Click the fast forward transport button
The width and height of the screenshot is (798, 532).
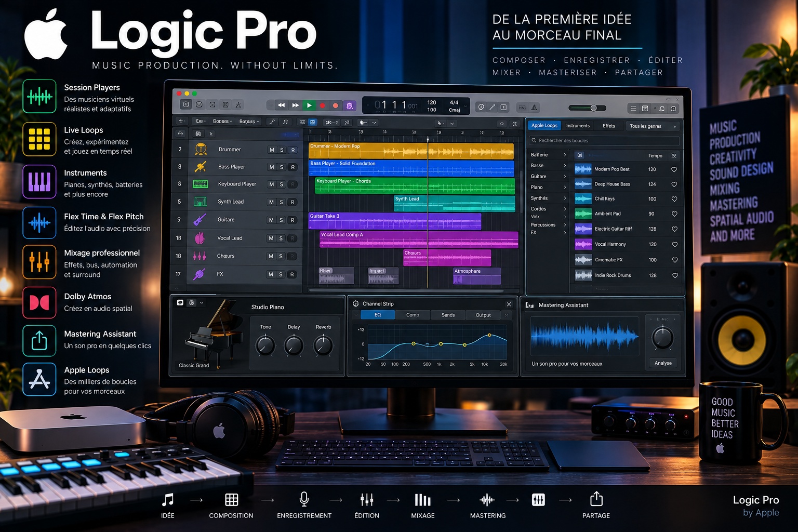(x=295, y=105)
